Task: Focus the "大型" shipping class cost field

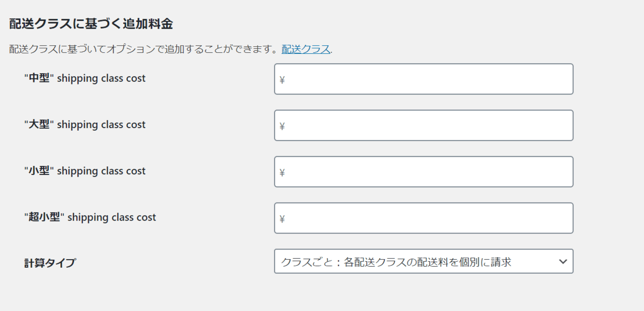Action: pos(424,125)
